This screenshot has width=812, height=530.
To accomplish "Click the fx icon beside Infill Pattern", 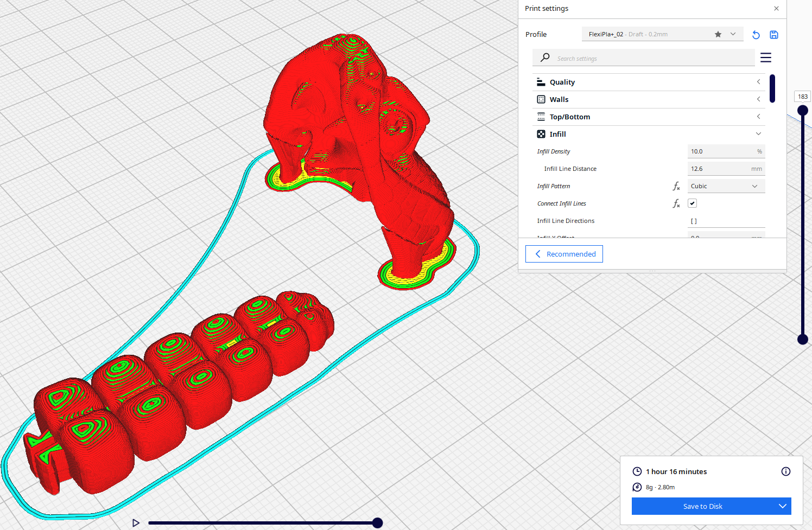I will [x=676, y=186].
